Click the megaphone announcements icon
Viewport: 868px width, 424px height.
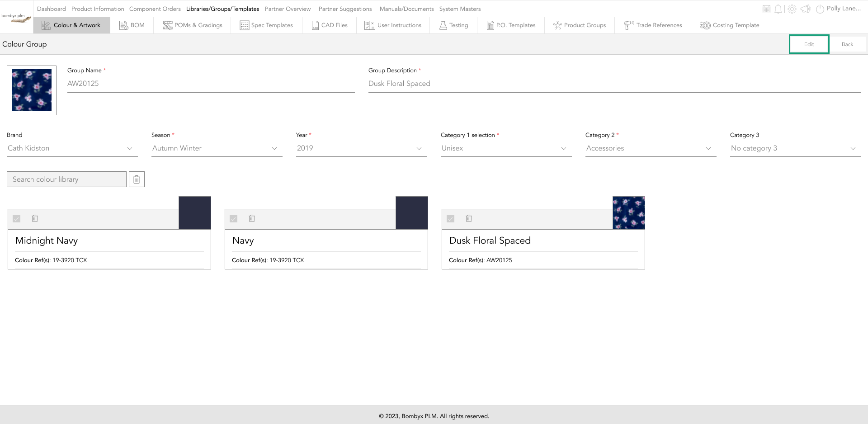(806, 9)
